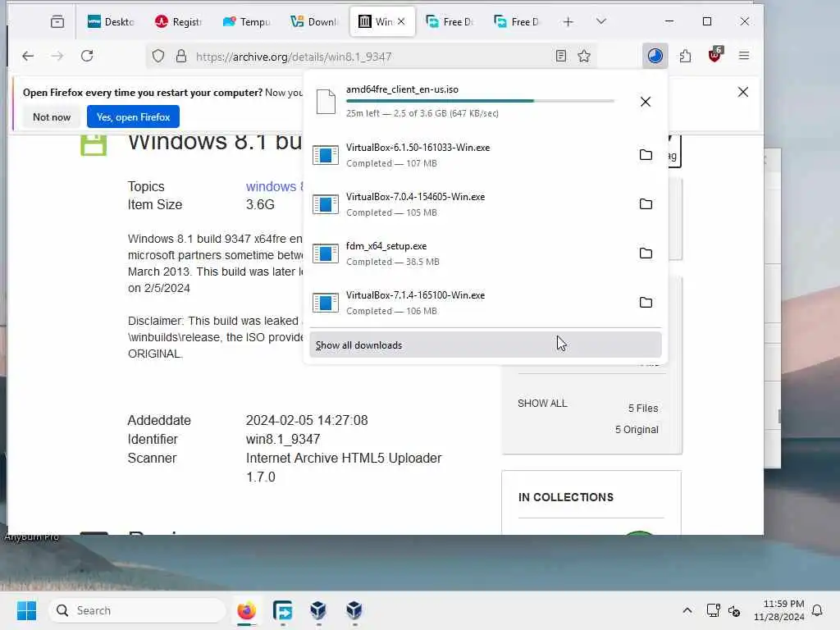Switch to the Deskto tab
The width and height of the screenshot is (840, 630).
[111, 22]
